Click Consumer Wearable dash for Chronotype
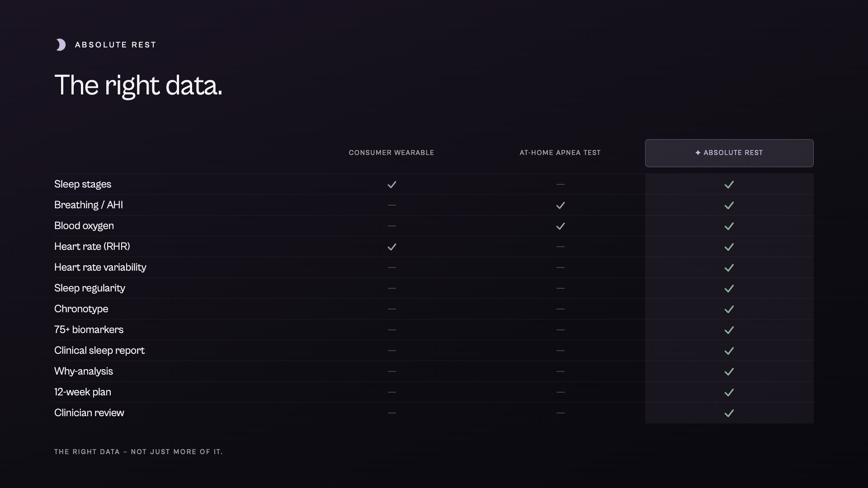This screenshot has height=488, width=868. point(392,309)
